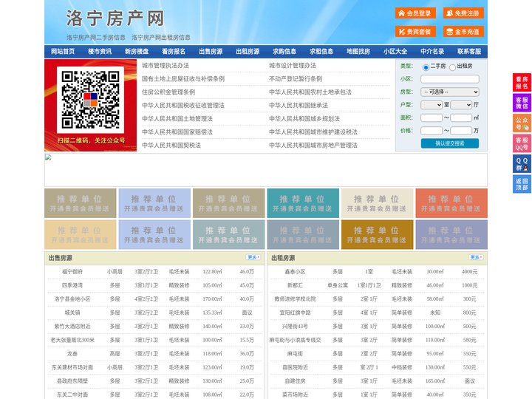
Task: Open the 不动产登记暂行条例 link
Action: (x=296, y=79)
